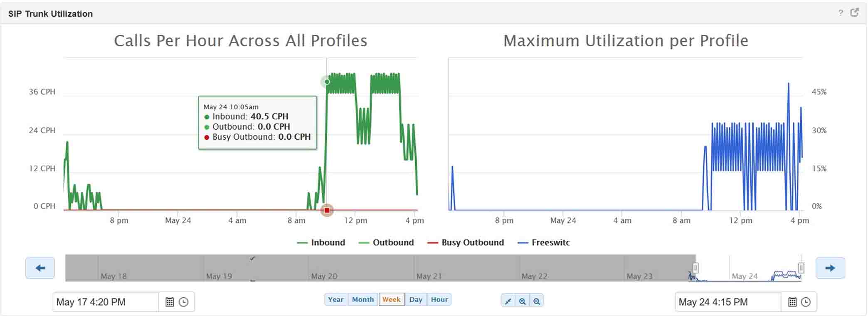Toggle the Outbound series in legend
This screenshot has width=868, height=316.
386,243
